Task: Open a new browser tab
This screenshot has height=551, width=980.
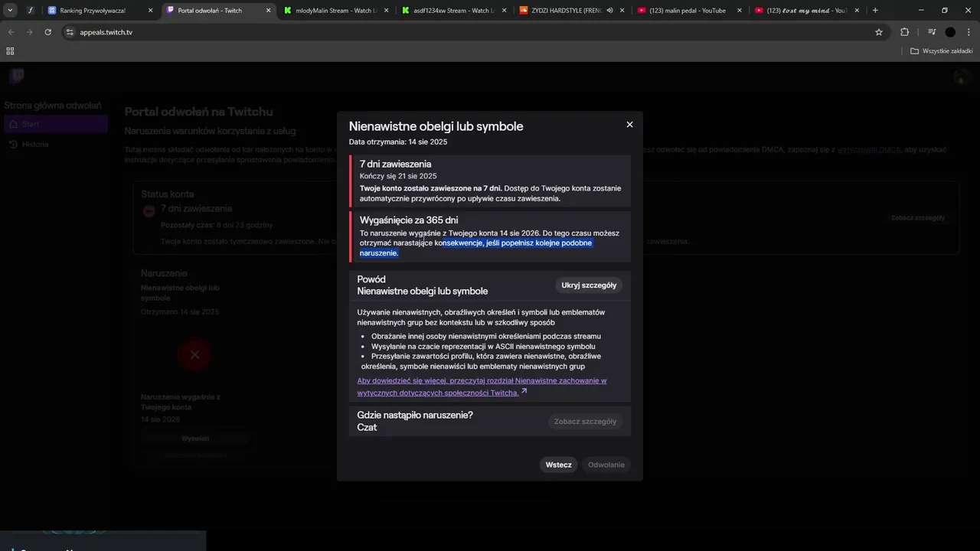Action: (875, 11)
